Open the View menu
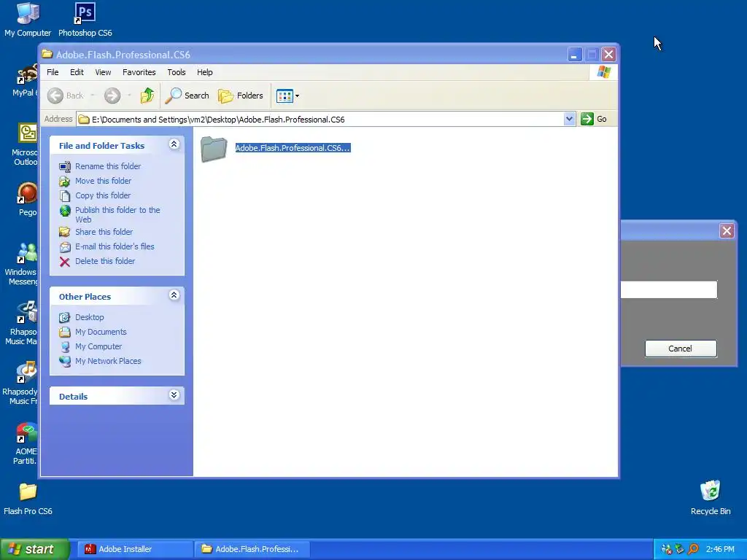 click(x=103, y=72)
